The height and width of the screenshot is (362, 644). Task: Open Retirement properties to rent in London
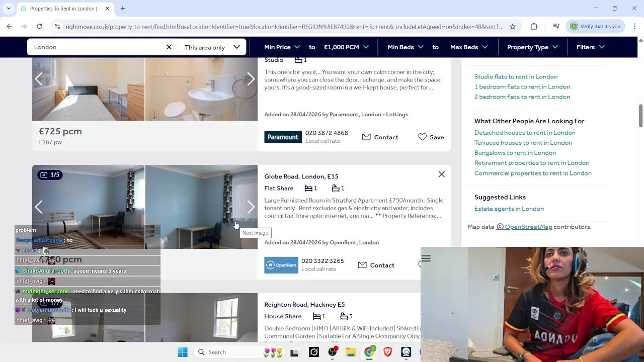coord(532,163)
